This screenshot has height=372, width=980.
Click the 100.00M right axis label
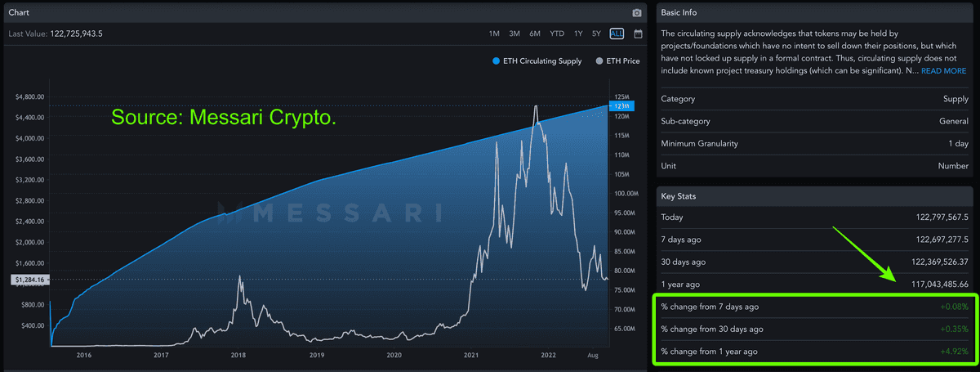click(625, 194)
